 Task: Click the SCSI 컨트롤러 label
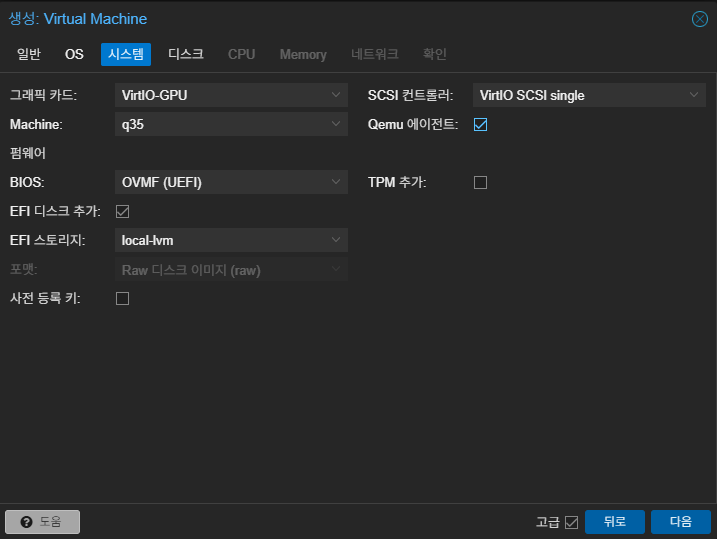pyautogui.click(x=411, y=95)
